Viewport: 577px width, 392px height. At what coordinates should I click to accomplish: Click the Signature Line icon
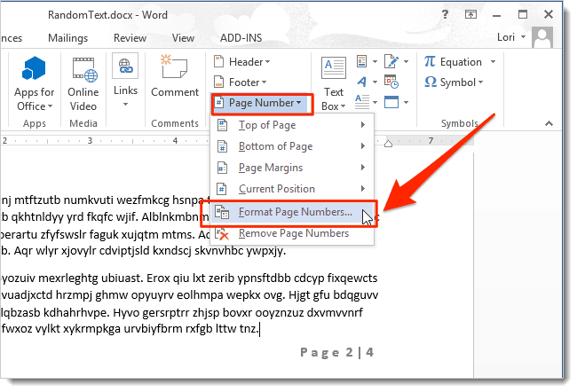391,61
